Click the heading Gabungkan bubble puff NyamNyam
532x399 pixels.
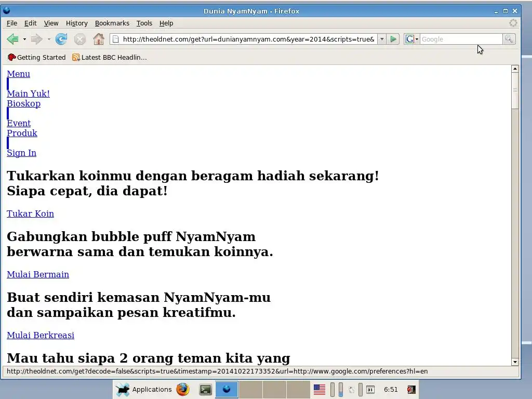(140, 244)
